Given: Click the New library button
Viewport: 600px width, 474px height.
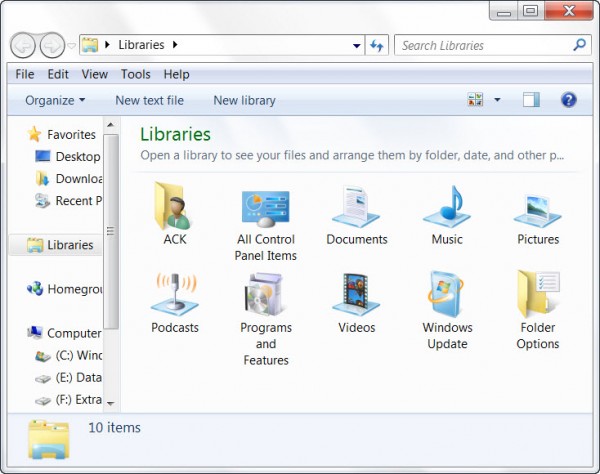Looking at the screenshot, I should 245,101.
